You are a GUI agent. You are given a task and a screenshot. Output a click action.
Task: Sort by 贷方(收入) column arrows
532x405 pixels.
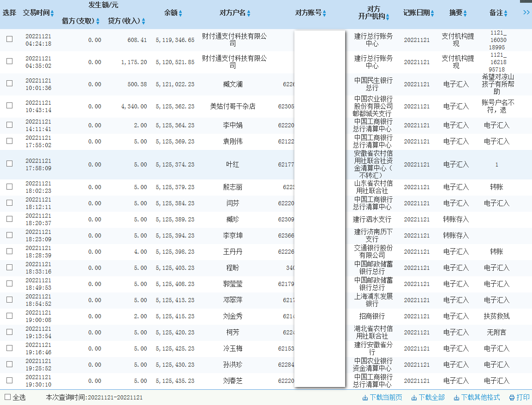(143, 21)
